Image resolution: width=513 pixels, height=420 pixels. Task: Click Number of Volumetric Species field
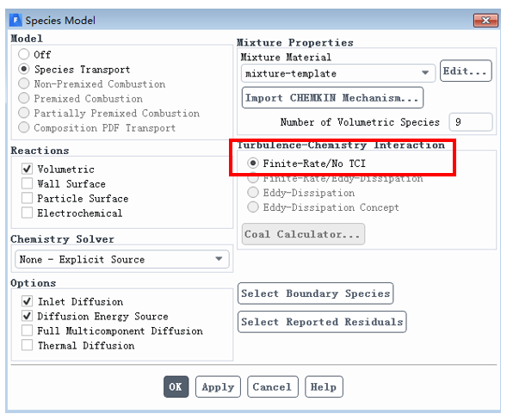pos(471,122)
